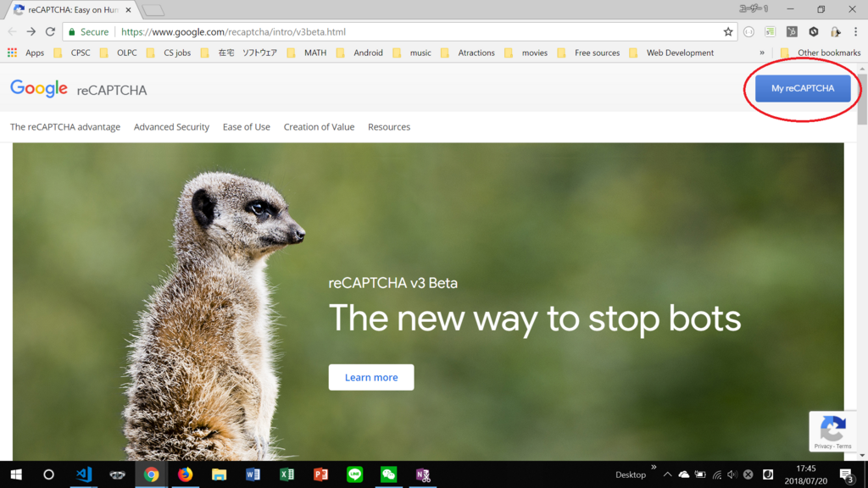Open Firefox from the taskbar

[x=185, y=474]
